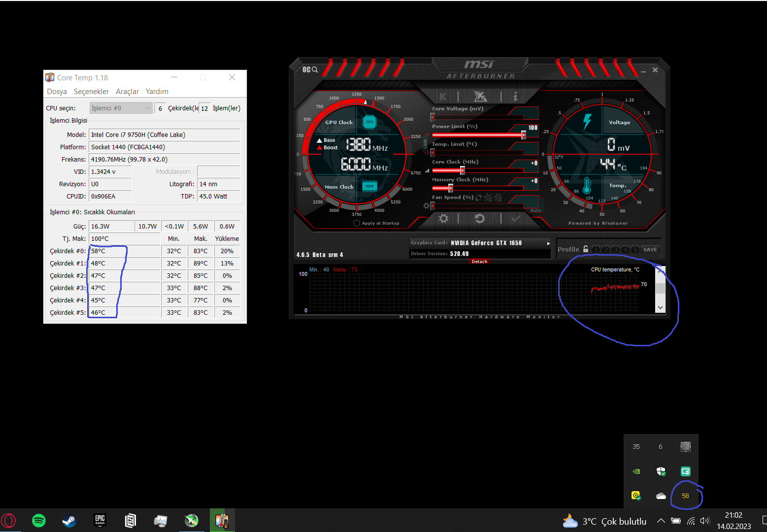
Task: Toggle the profile lock icon
Action: (586, 249)
